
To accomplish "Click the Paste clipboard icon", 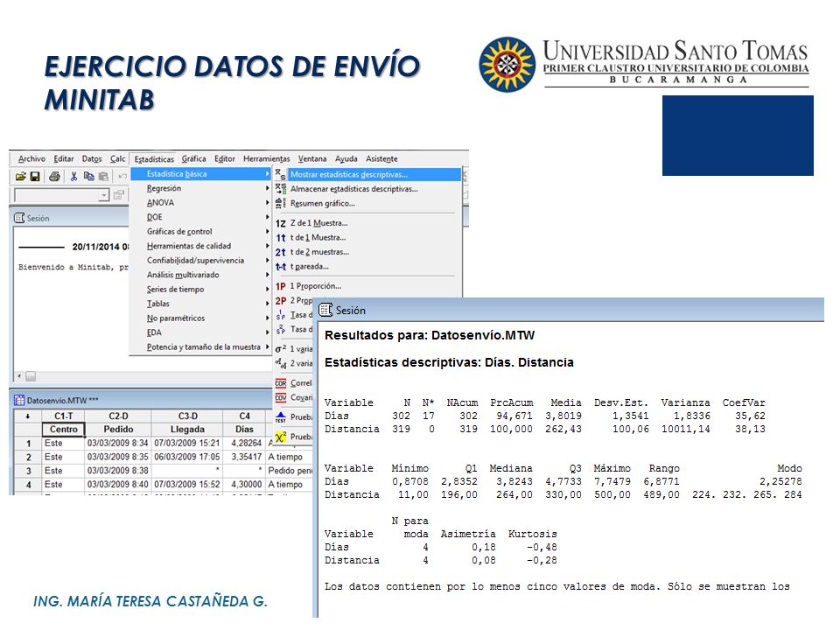I will [103, 176].
